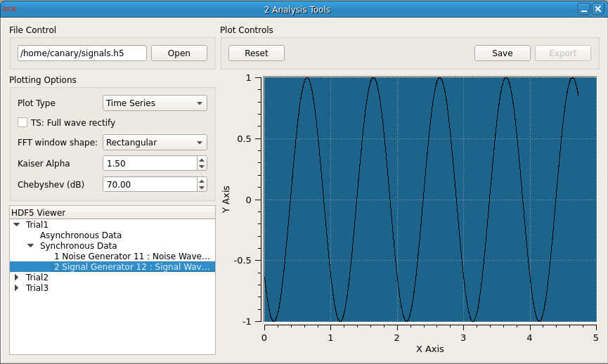Expand the Trial2 tree node
Screen dimensions: 608x364
click(x=17, y=277)
